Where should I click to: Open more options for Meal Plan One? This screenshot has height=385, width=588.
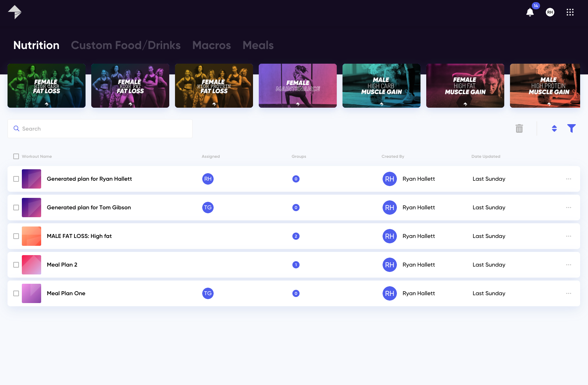pos(569,293)
